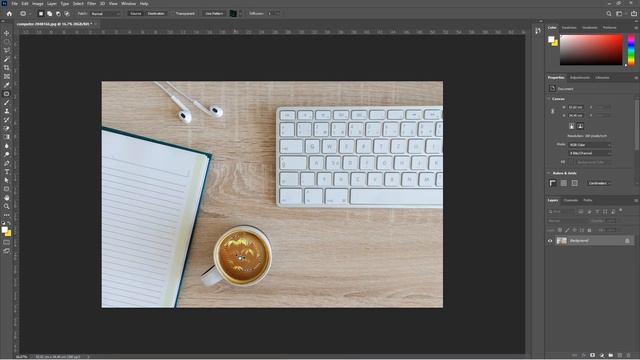Screen dimensions: 640x360
Task: Collapse the Canvas section in Properties
Action: 549,99
